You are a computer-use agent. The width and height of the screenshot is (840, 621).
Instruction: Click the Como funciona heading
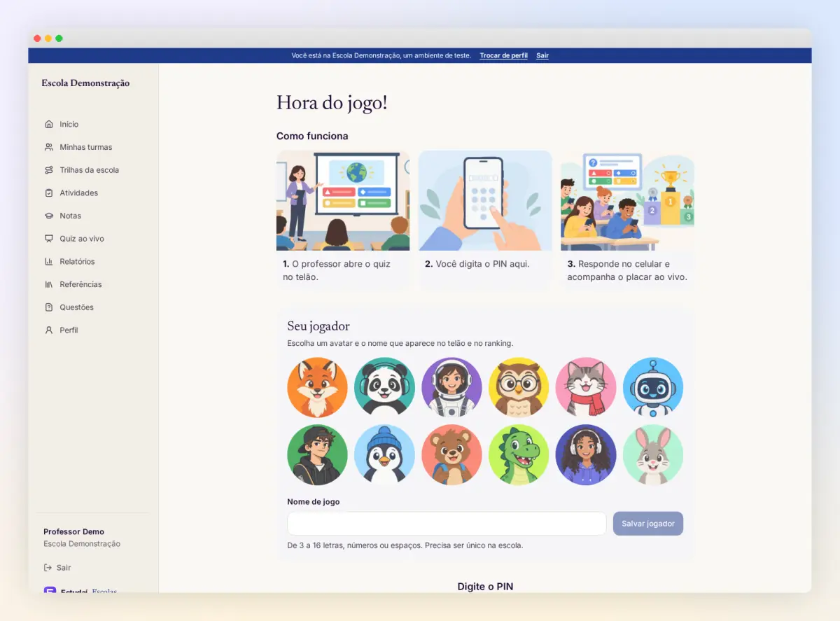coord(312,136)
